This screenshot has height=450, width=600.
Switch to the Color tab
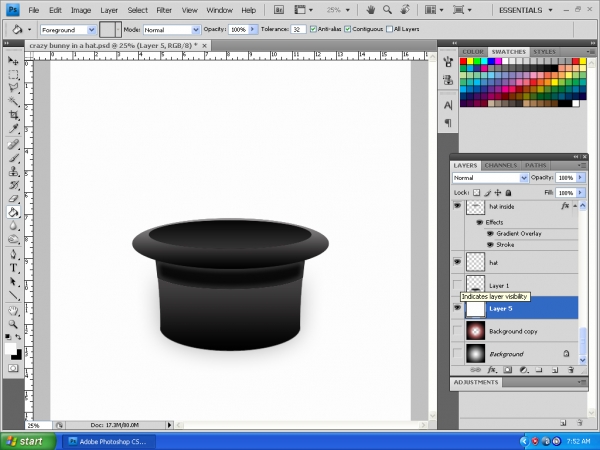point(473,52)
